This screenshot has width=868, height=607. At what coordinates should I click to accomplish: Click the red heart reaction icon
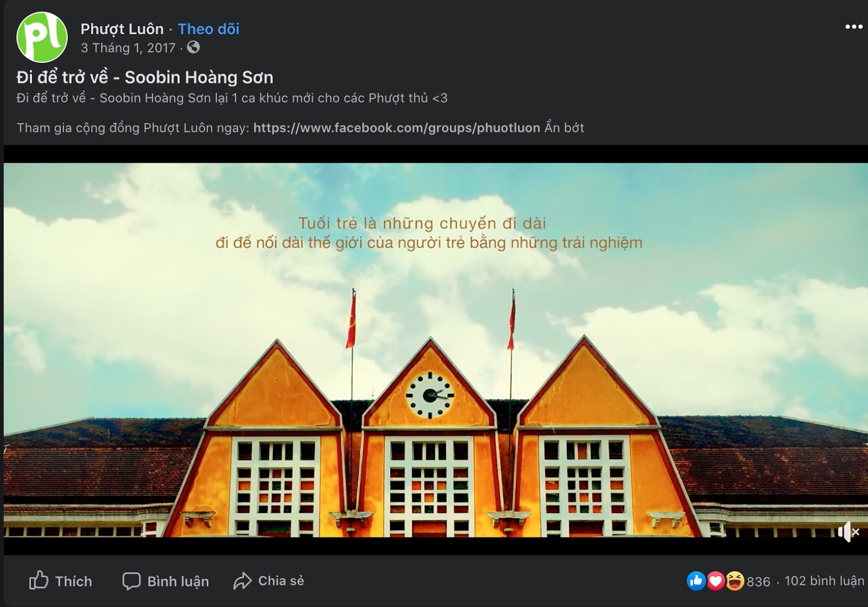pyautogui.click(x=715, y=582)
